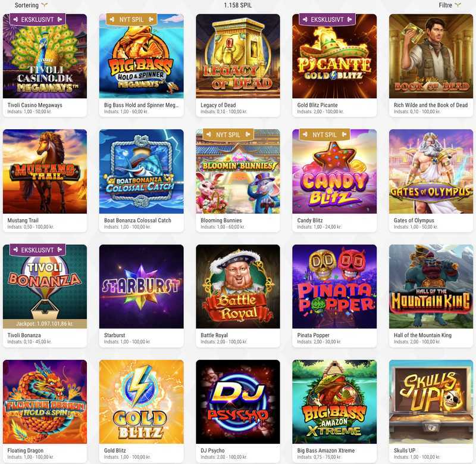Click Rich Wilde and the Book of Dead title
The image size is (476, 464).
(430, 105)
